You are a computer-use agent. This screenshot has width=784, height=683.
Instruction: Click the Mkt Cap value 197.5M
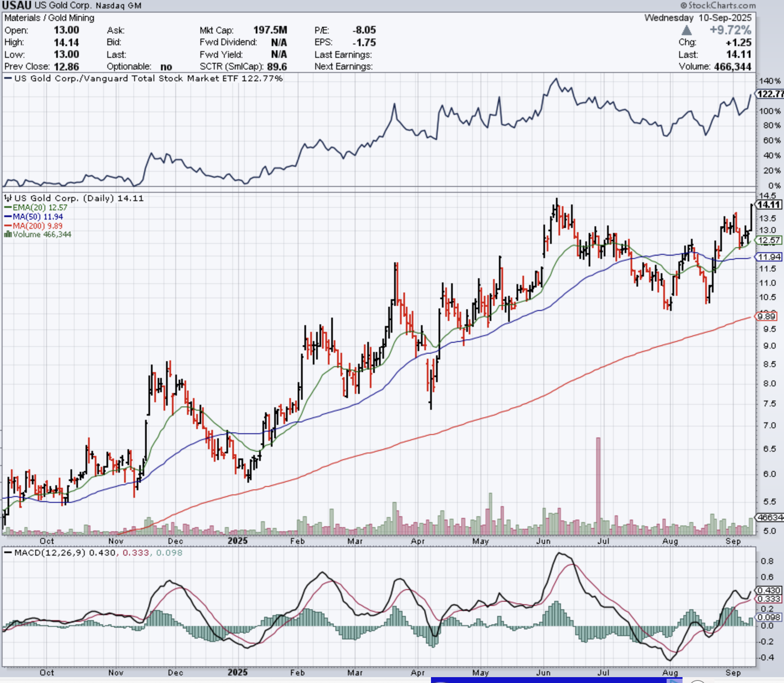[x=270, y=30]
